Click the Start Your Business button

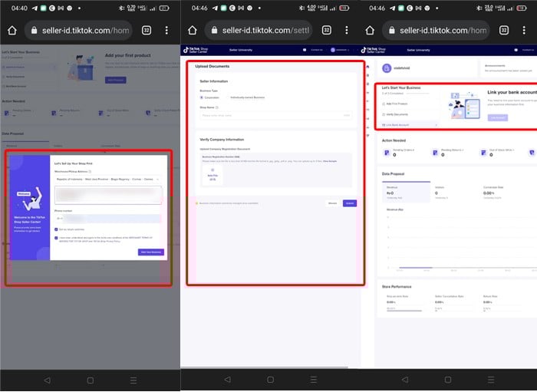tap(150, 252)
